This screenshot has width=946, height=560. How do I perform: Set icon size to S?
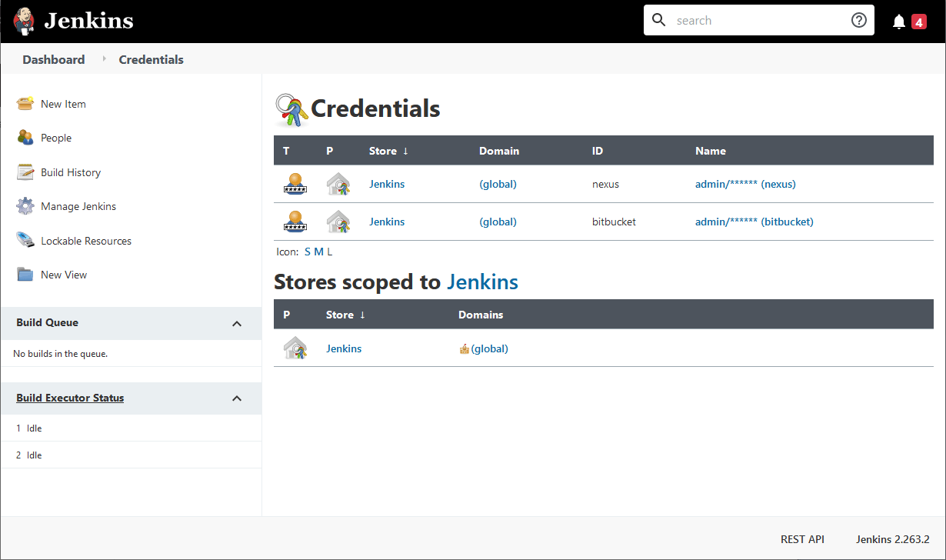pos(308,252)
